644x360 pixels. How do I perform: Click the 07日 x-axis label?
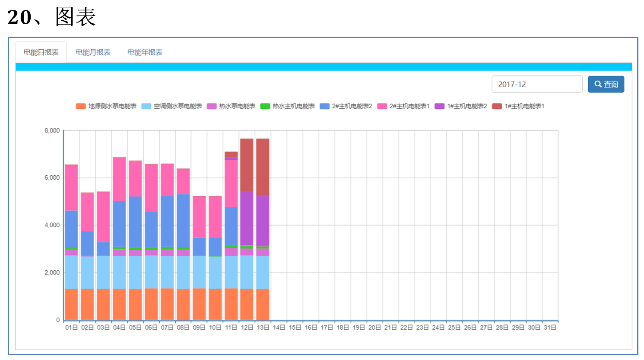pyautogui.click(x=167, y=328)
